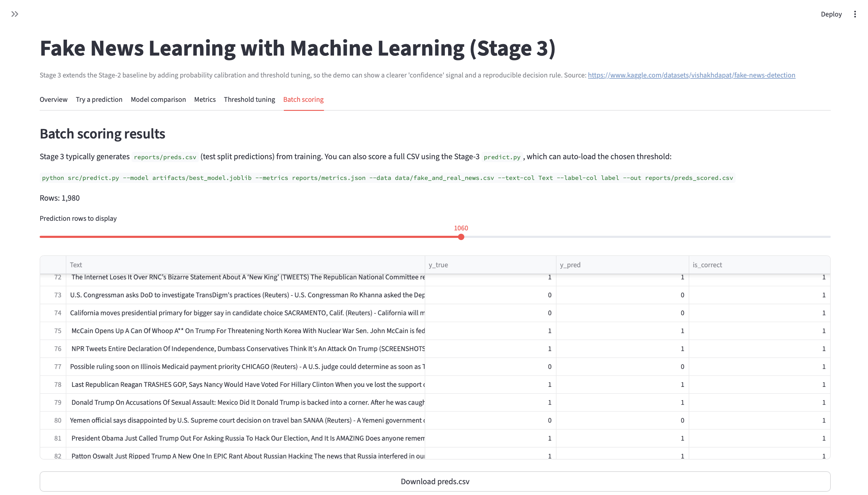Select the Model comparison tab
The width and height of the screenshot is (868, 495).
pos(158,99)
